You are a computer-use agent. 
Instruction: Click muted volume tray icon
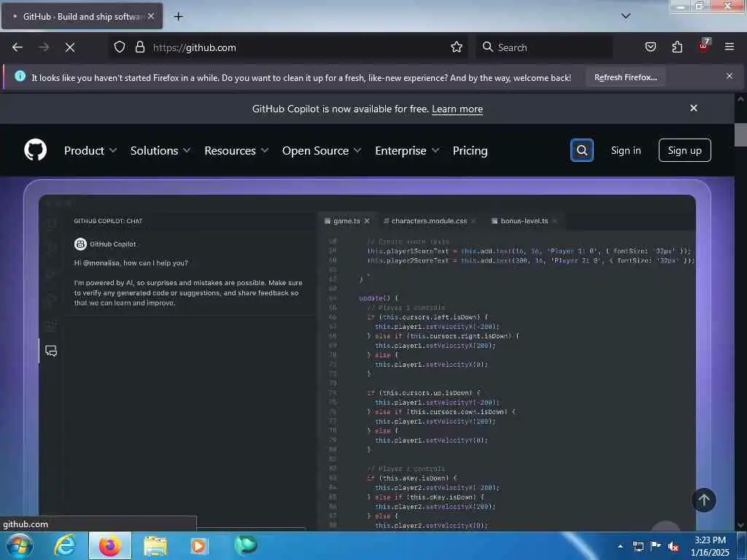point(673,546)
